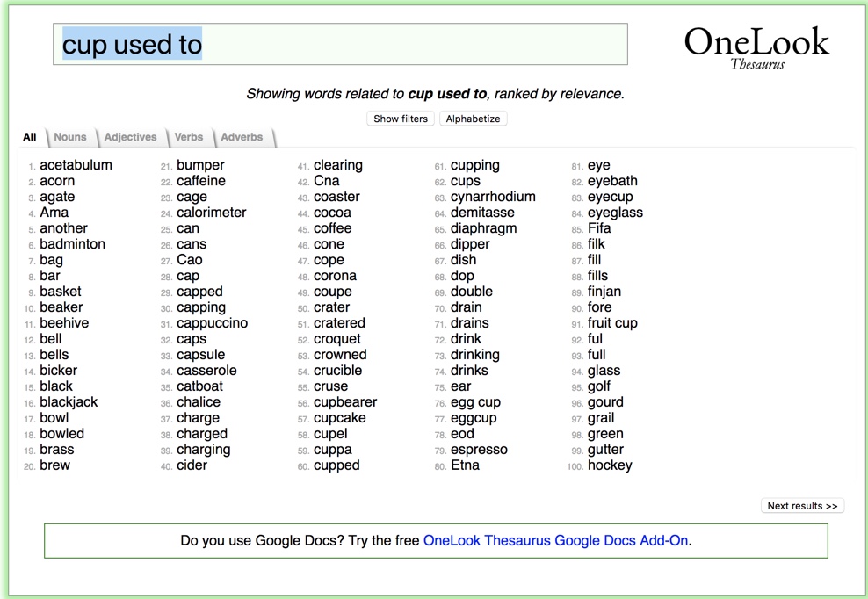Click the word 'cupcake'
868x599 pixels.
[x=340, y=418]
